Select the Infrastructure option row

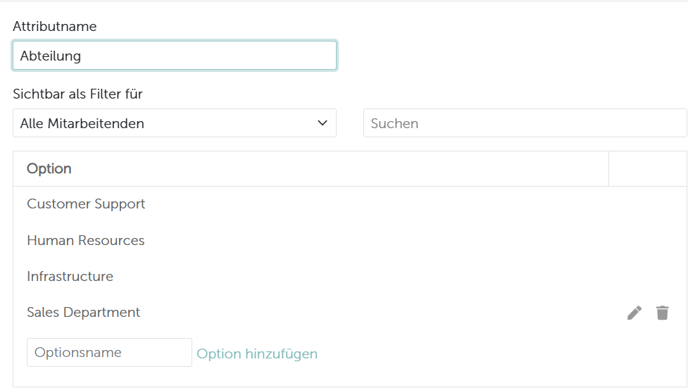(350, 277)
